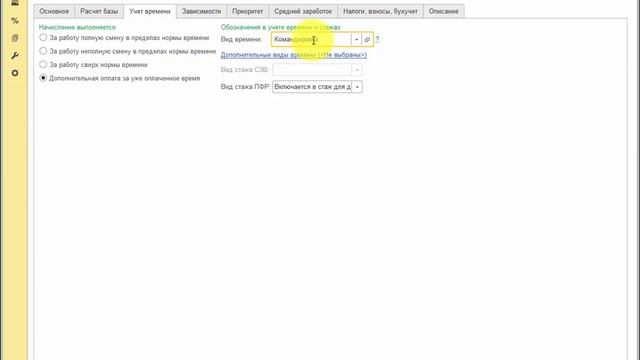Image resolution: width=640 pixels, height=360 pixels.
Task: Switch to the Описание tab
Action: (444, 11)
